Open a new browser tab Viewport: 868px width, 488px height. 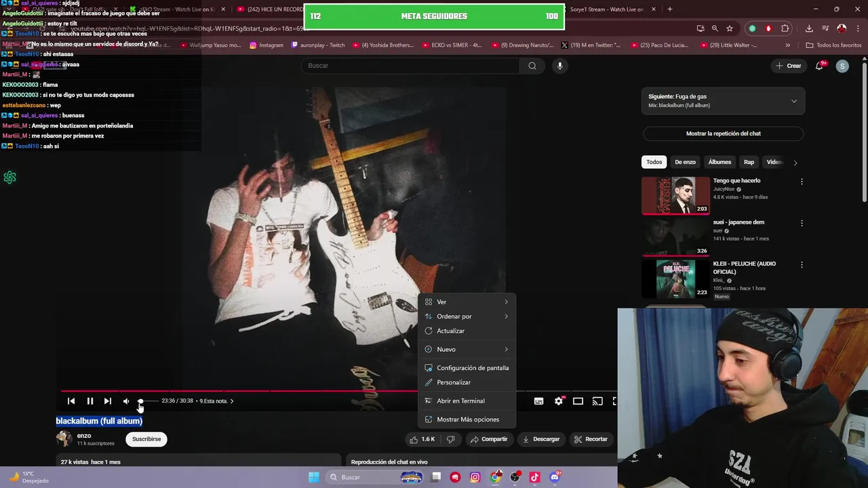click(x=670, y=9)
